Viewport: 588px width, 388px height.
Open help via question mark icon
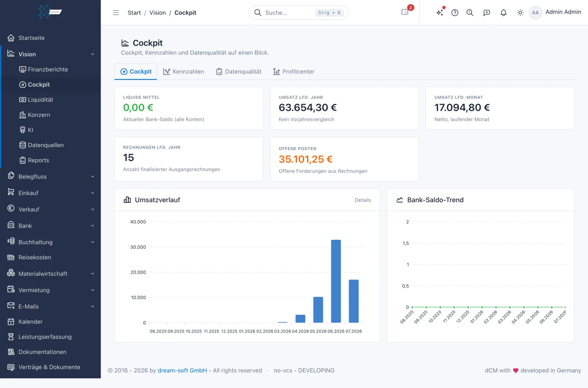coord(455,13)
